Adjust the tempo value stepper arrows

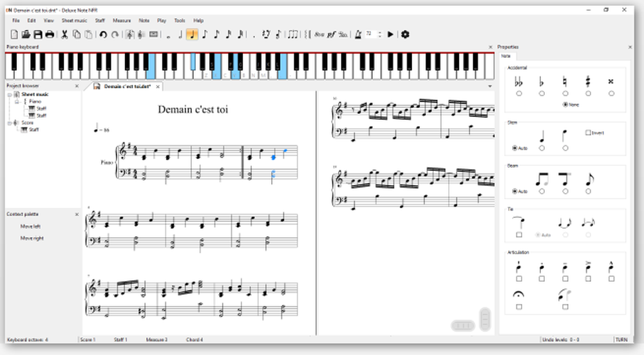pos(379,35)
